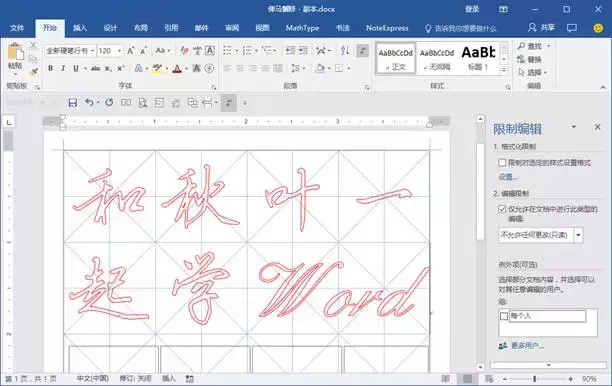
Task: Click the decrease indent icon
Action: (290, 50)
